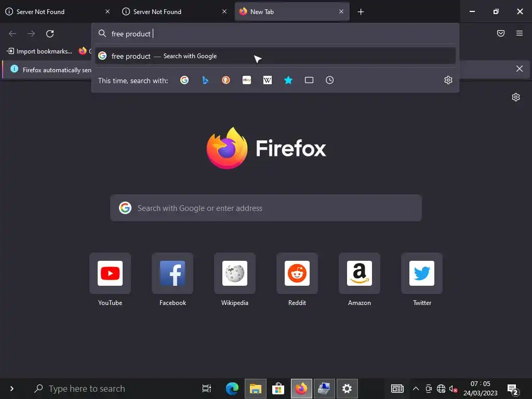Open File Explorer from the taskbar

point(256,389)
